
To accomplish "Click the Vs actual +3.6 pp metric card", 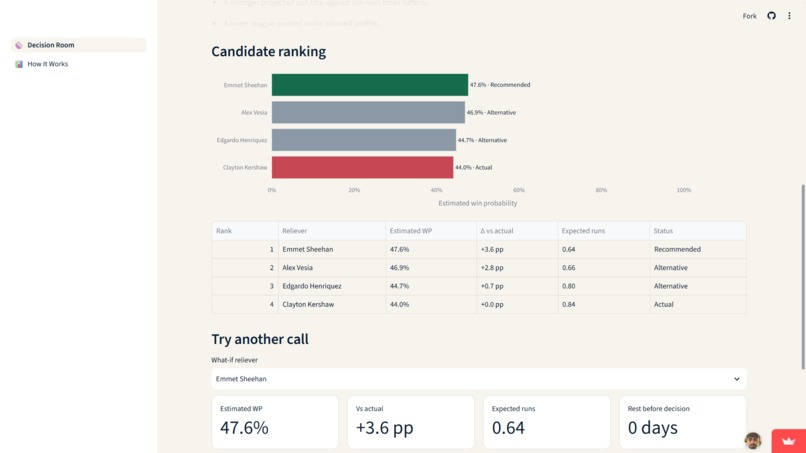I will (411, 422).
